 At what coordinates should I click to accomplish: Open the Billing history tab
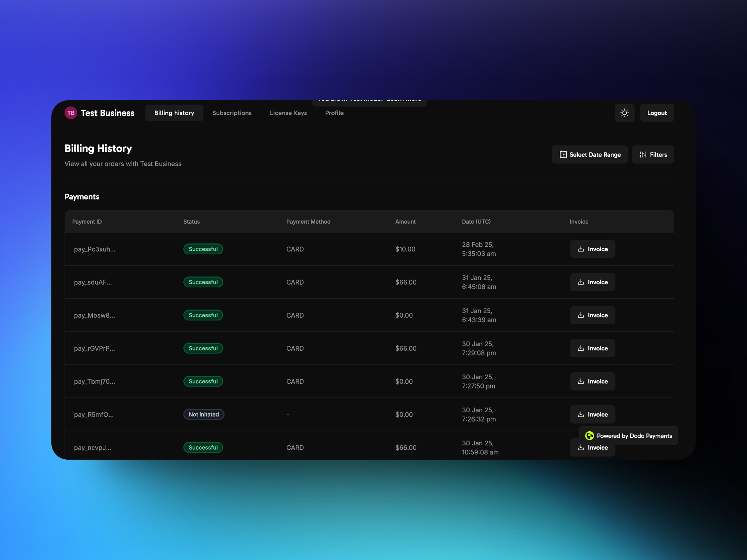pos(174,113)
